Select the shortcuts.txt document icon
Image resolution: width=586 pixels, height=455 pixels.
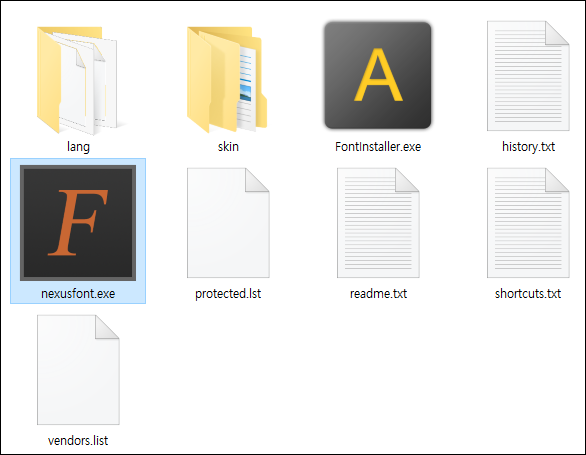528,223
